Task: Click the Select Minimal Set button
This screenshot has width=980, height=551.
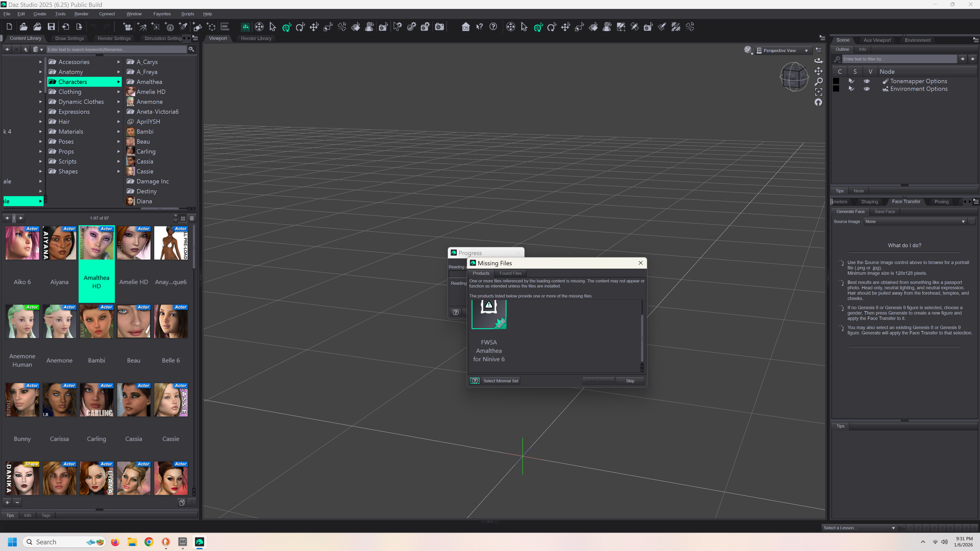Action: (500, 381)
